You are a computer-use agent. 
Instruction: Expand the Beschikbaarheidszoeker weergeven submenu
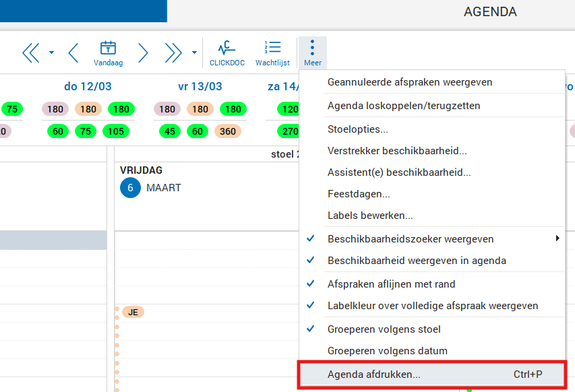click(557, 238)
